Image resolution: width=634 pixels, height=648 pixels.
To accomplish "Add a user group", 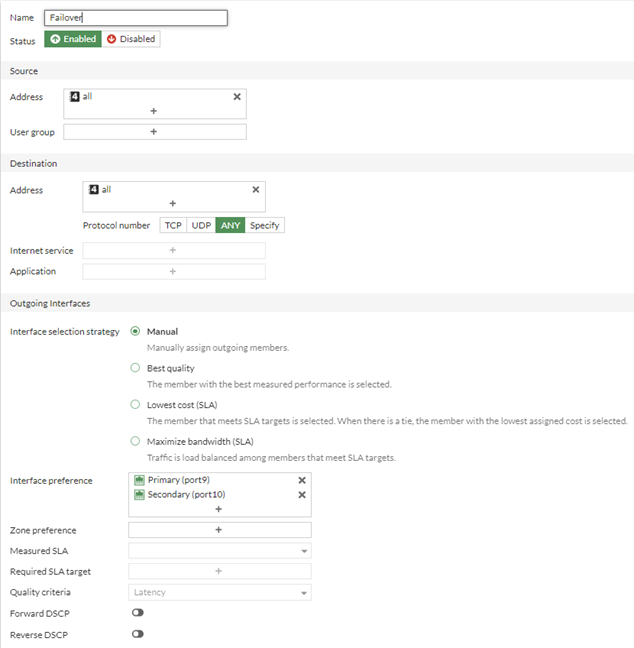I will click(154, 131).
